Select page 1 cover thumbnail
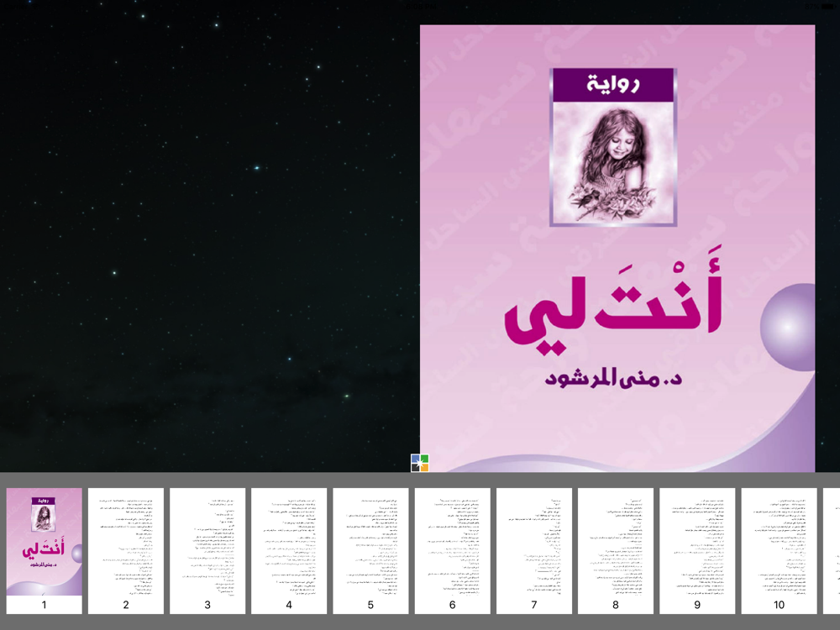 [x=44, y=550]
